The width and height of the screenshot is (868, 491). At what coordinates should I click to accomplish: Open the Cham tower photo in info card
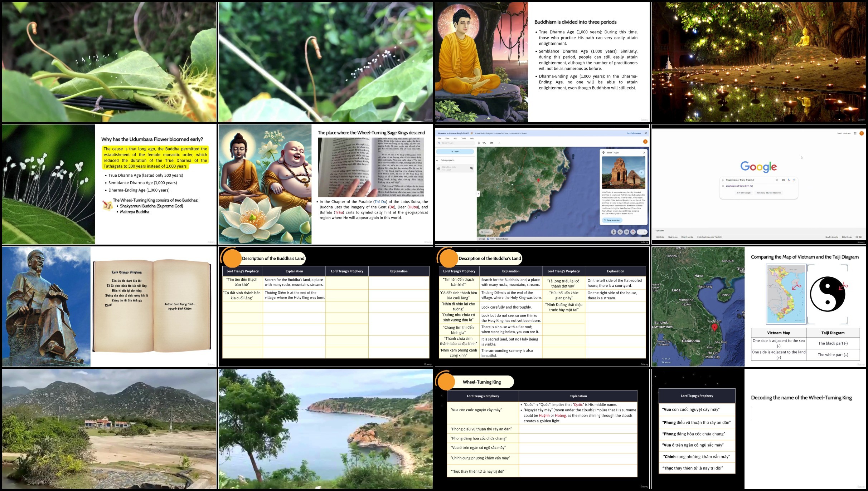pos(624,172)
